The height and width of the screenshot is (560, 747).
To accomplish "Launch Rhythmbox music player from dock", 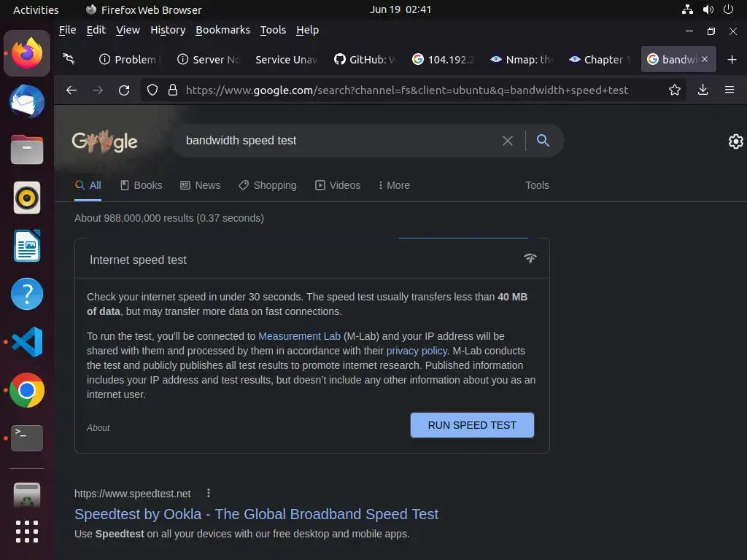I will (27, 198).
